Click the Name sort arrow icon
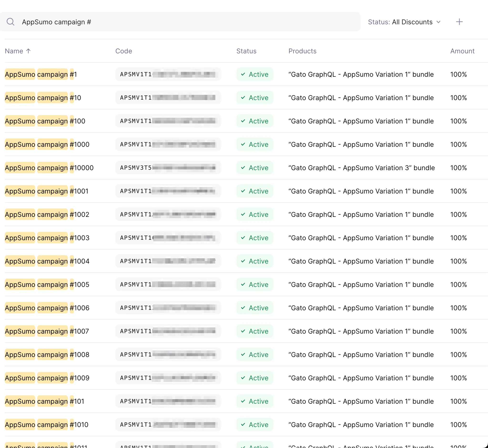Viewport: 488px width, 448px height. [x=28, y=51]
